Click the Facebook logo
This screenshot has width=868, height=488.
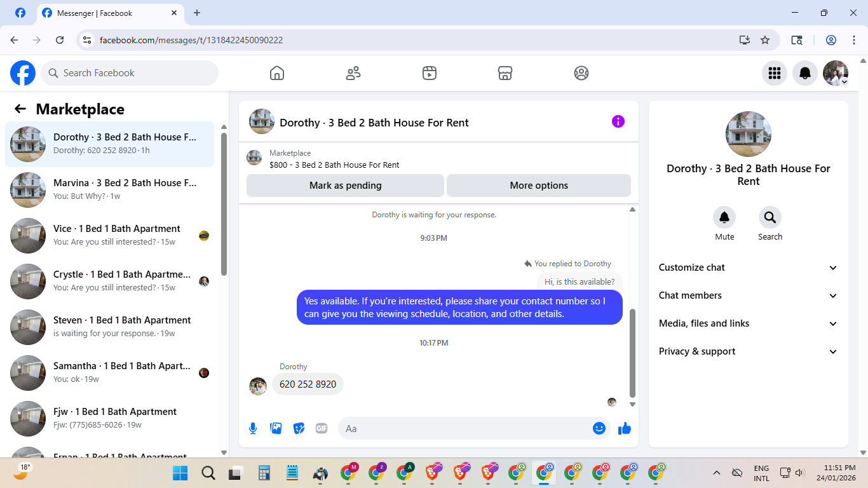pyautogui.click(x=23, y=73)
